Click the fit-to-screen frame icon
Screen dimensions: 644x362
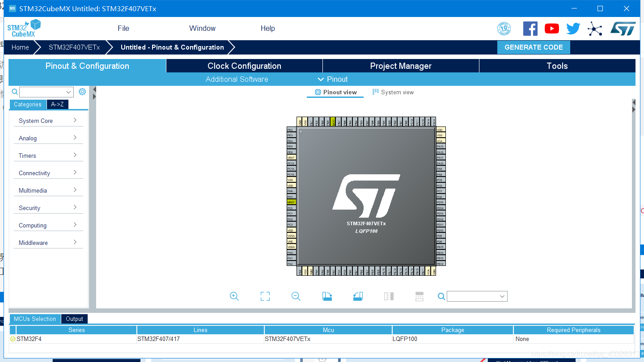265,296
